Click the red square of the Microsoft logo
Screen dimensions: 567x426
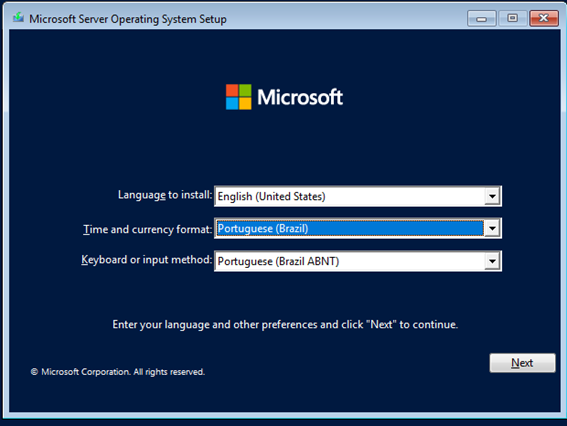(232, 90)
